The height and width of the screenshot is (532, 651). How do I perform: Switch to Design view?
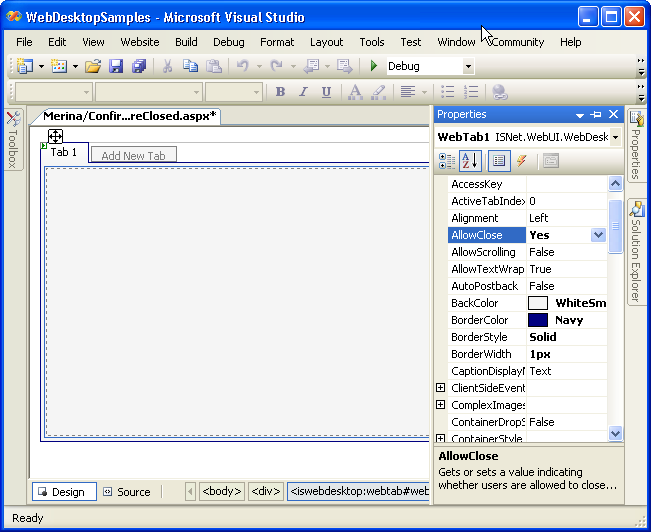click(65, 492)
